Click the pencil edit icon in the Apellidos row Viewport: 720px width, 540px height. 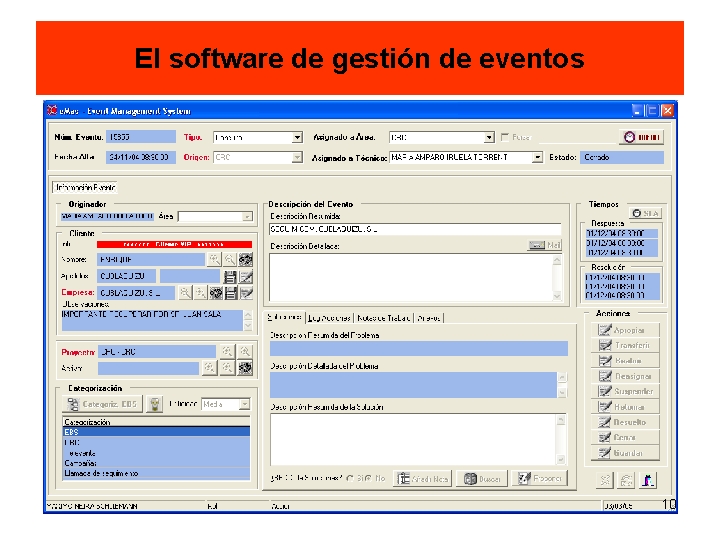pos(246,276)
